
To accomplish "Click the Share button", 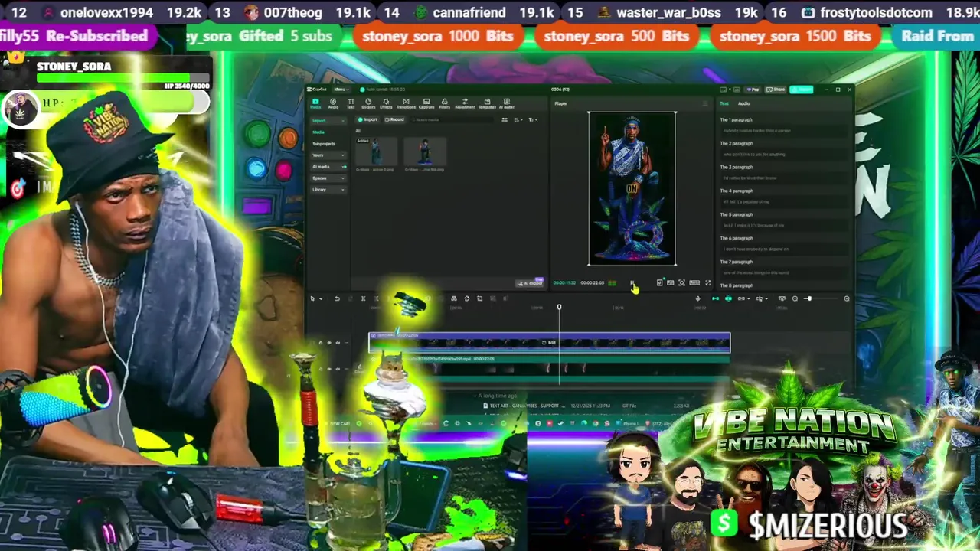I will click(x=776, y=90).
